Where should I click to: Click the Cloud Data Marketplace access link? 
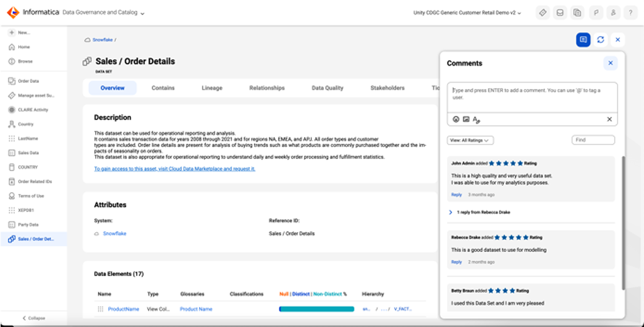(174, 169)
